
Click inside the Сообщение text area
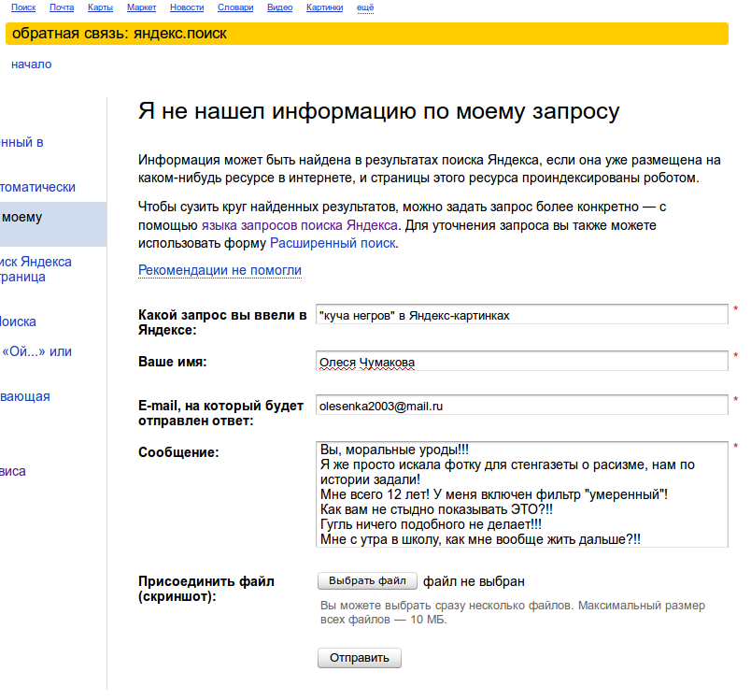coord(522,494)
